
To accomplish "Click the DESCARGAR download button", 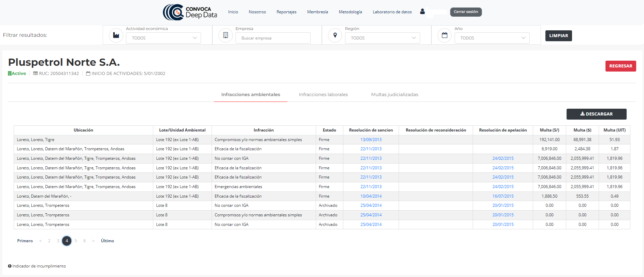I will 596,114.
